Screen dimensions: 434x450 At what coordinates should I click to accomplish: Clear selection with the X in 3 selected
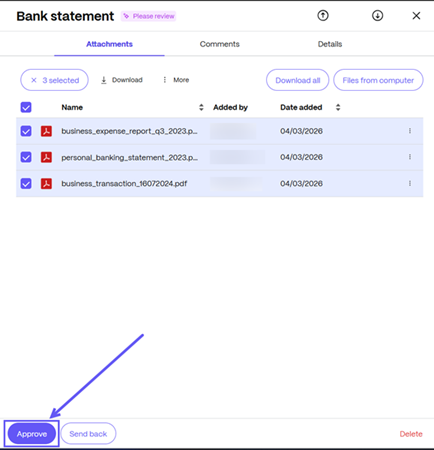[34, 80]
